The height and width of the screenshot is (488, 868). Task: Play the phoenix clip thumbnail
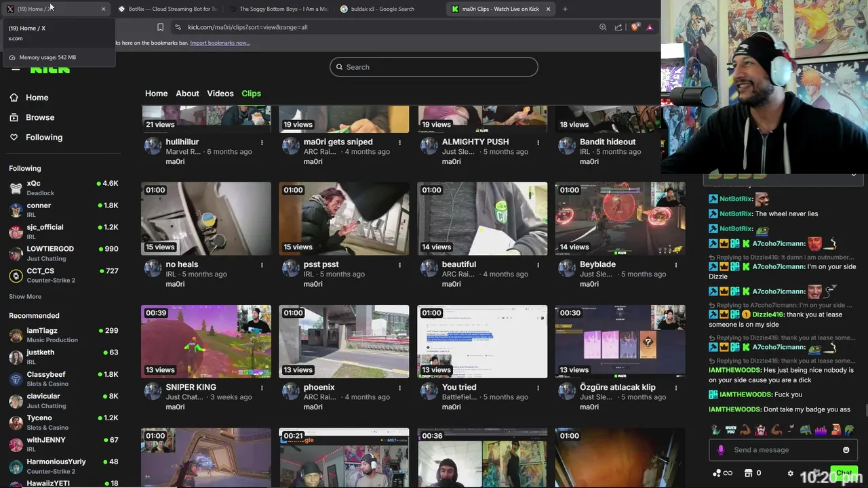click(344, 341)
